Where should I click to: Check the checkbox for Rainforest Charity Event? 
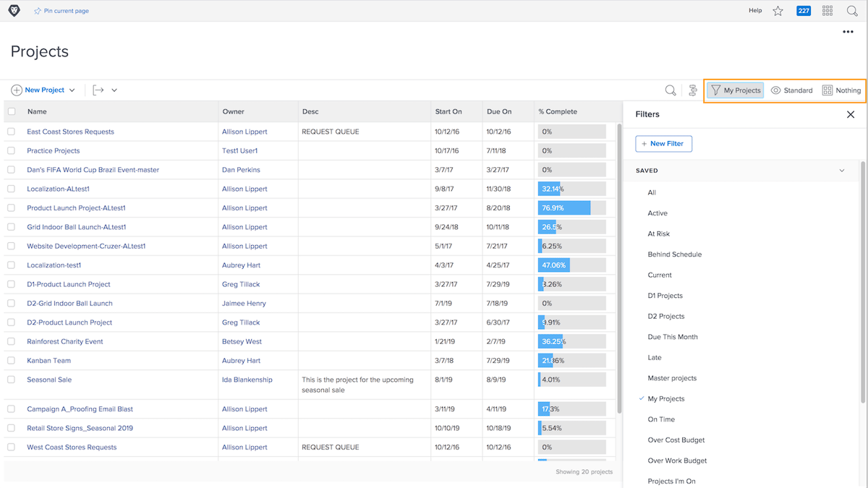coord(10,341)
